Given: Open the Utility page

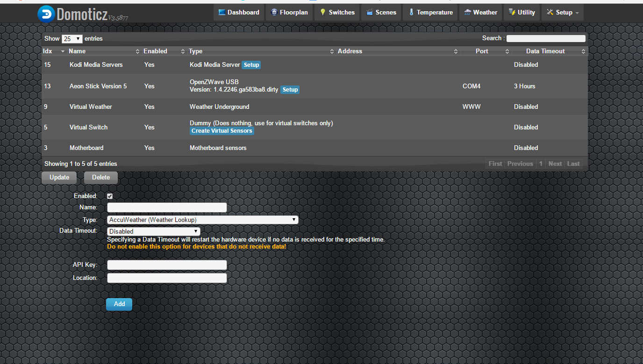Looking at the screenshot, I should click(x=522, y=13).
